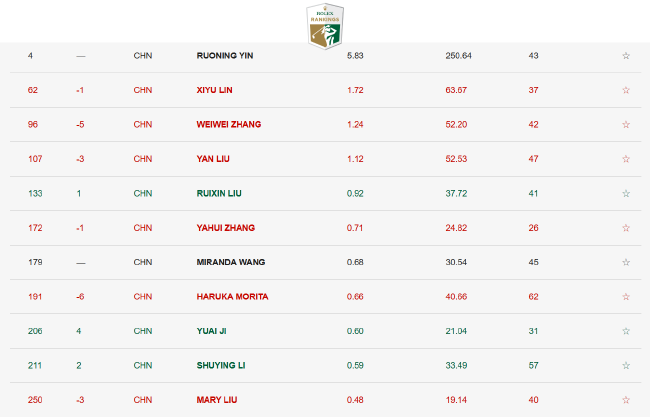Click rank change -5 for Weiwei Zhang
Image resolution: width=650 pixels, height=417 pixels.
[80, 124]
